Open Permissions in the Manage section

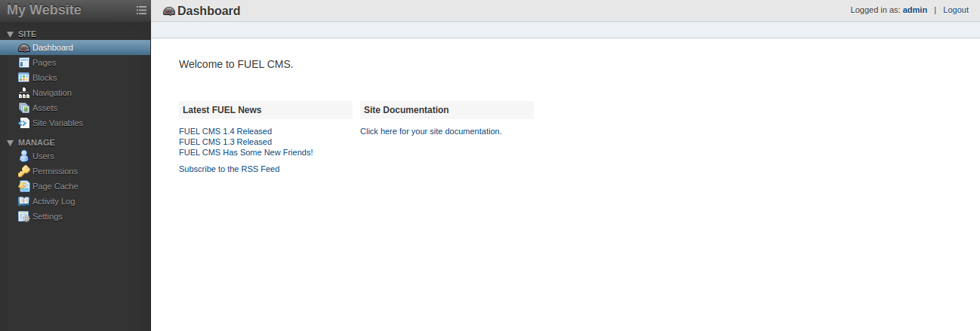point(76,171)
